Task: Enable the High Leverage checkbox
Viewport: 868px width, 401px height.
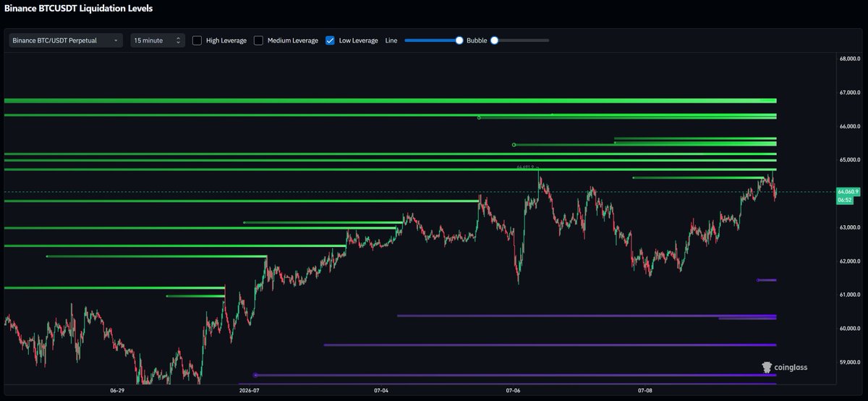Action: click(x=197, y=41)
